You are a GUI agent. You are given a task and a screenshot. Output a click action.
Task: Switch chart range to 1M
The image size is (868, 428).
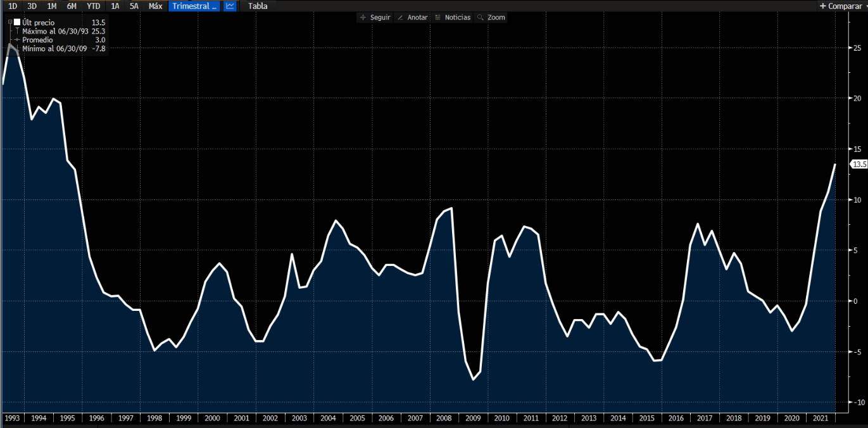(x=52, y=6)
